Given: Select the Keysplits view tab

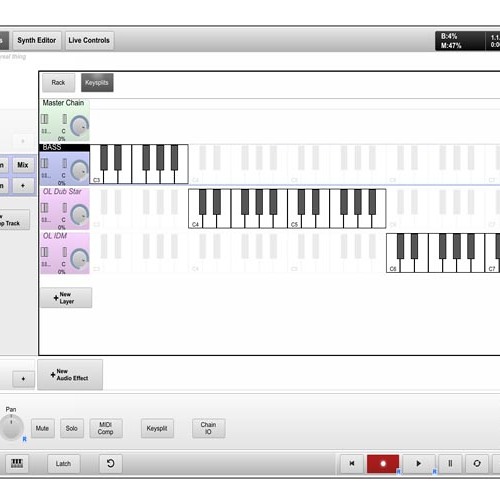Looking at the screenshot, I should (97, 83).
